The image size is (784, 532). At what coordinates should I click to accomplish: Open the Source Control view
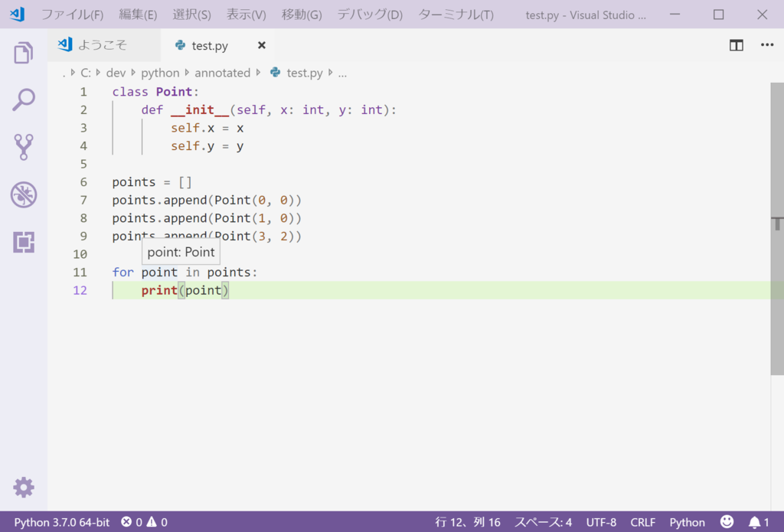[24, 147]
